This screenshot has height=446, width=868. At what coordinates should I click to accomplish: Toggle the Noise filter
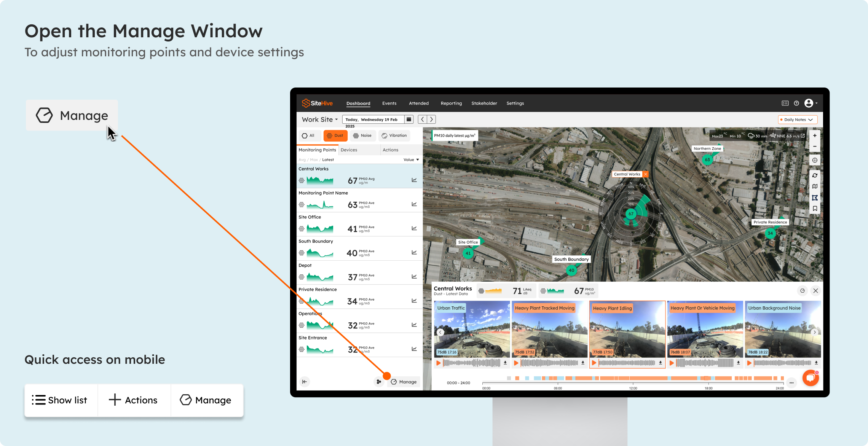[x=362, y=135]
